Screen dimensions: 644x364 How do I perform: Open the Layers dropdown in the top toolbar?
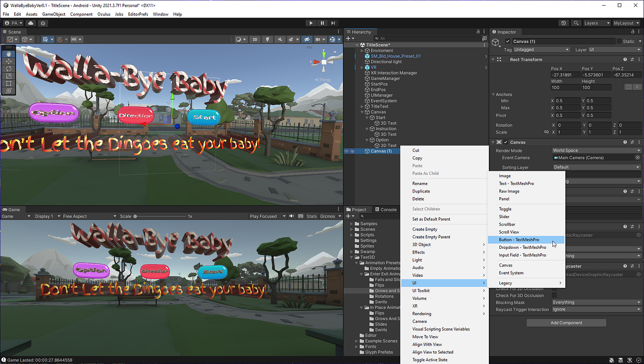click(x=597, y=23)
